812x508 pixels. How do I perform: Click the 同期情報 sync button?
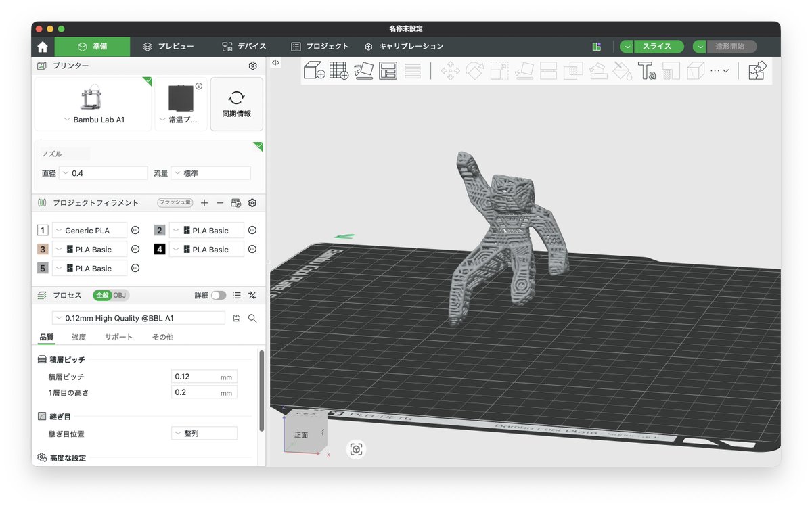click(236, 103)
